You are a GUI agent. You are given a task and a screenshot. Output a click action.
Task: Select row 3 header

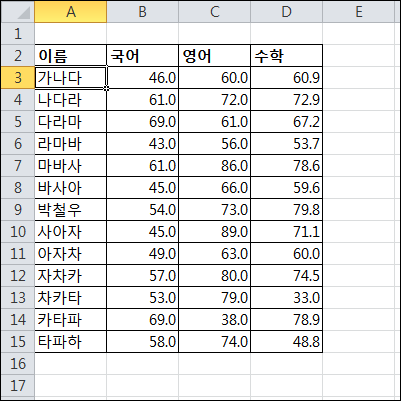click(x=18, y=78)
